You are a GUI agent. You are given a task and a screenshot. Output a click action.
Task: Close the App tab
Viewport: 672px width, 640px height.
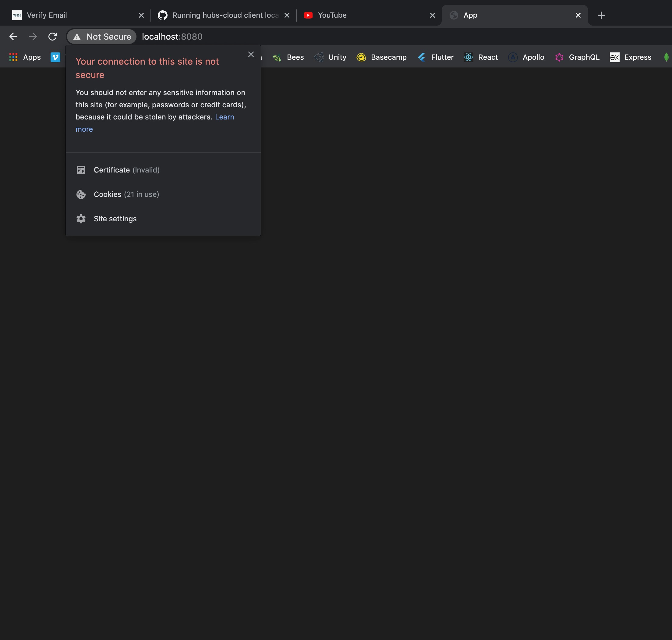click(x=578, y=15)
